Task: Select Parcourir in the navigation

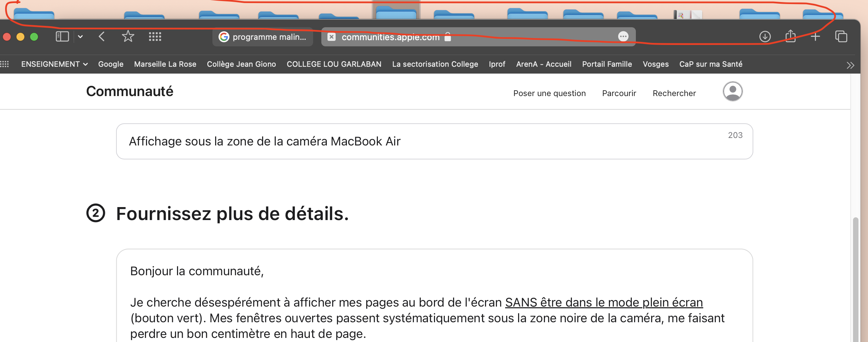Action: tap(619, 93)
